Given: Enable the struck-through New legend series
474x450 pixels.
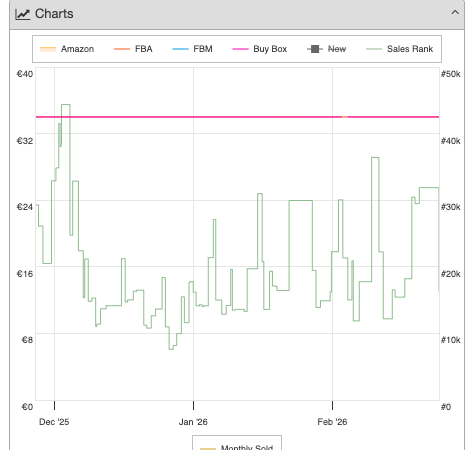Looking at the screenshot, I should pos(326,49).
